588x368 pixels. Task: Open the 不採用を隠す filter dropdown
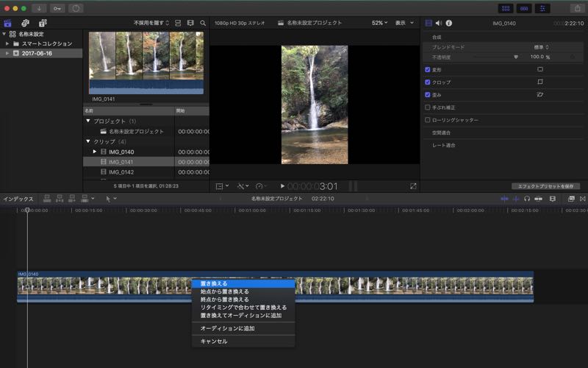click(151, 23)
